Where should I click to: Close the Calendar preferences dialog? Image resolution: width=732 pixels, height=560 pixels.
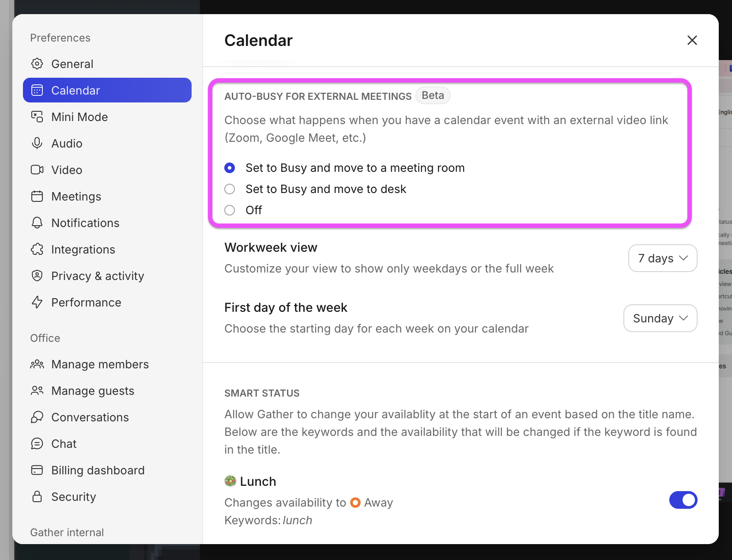[x=692, y=40]
